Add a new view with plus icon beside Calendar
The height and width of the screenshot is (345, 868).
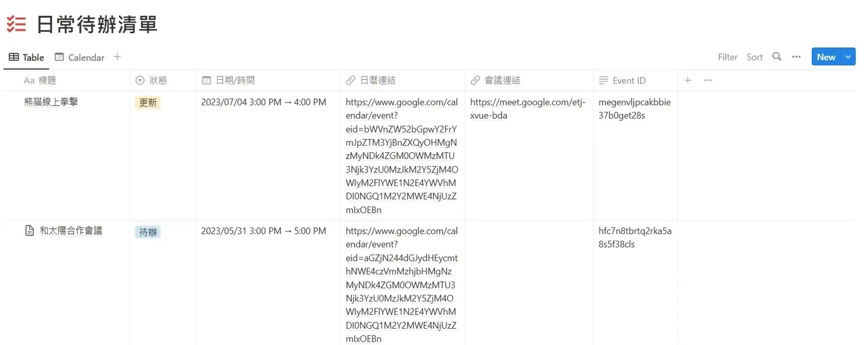coord(117,57)
